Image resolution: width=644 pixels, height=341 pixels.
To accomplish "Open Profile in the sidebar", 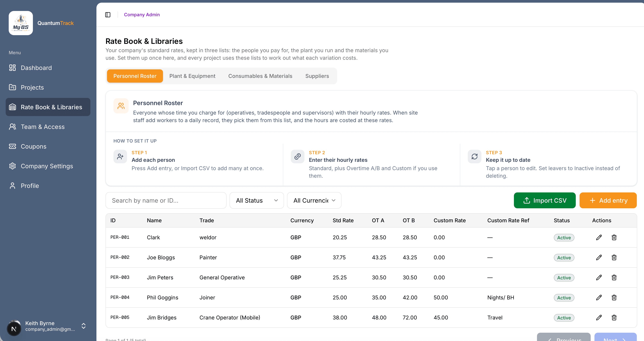I will [48, 186].
